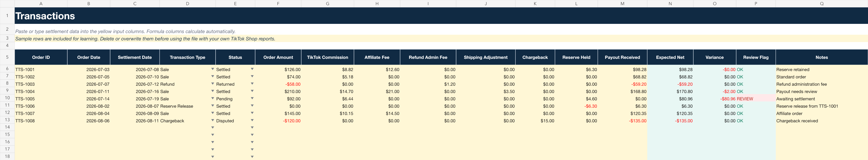The image size is (868, 160).
Task: Select column header Q
Action: [x=822, y=3]
